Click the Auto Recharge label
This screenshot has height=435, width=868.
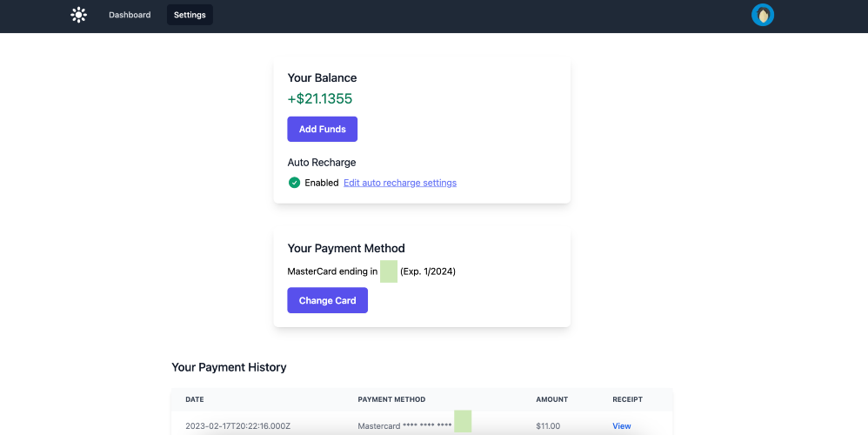click(322, 163)
